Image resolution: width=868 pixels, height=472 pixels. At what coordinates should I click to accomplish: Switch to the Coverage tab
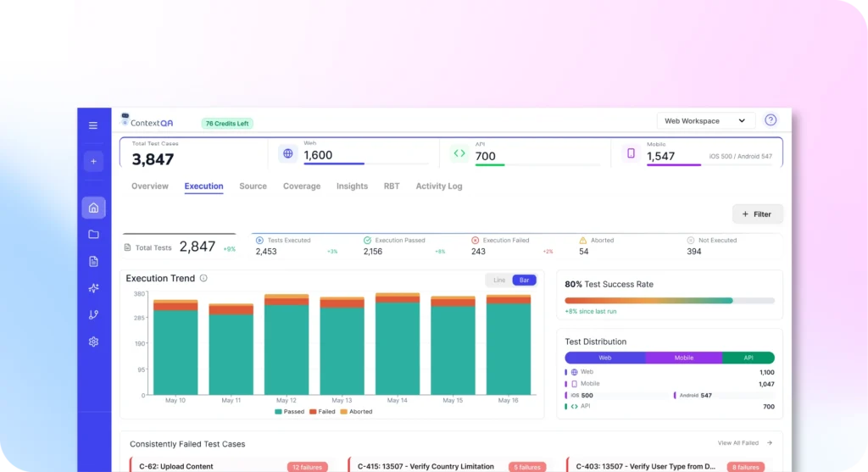pos(302,186)
